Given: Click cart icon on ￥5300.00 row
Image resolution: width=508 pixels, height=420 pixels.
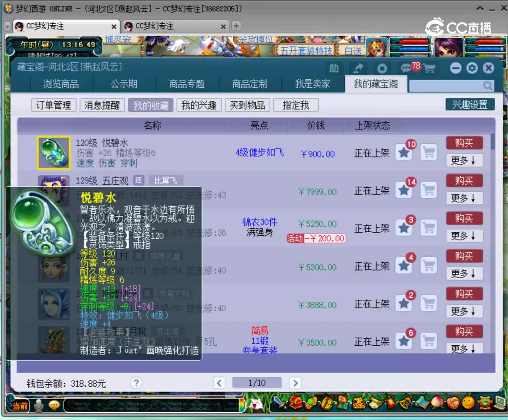Looking at the screenshot, I should coord(429,266).
